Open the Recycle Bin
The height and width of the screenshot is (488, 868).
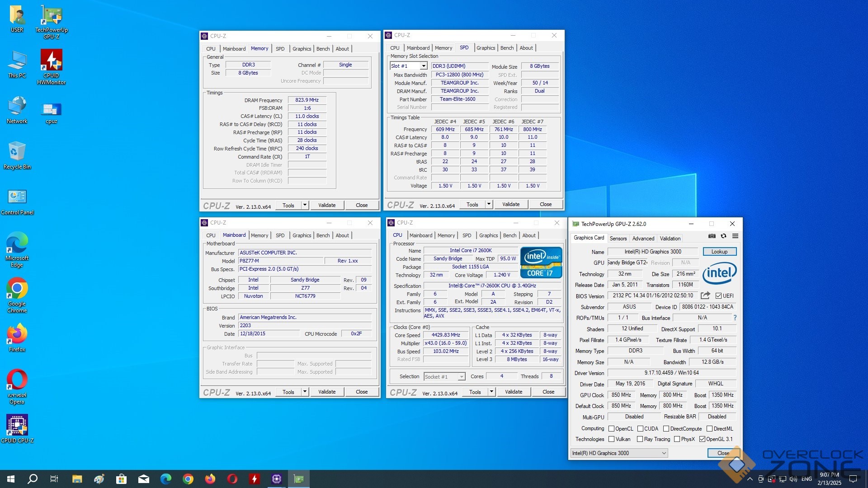pyautogui.click(x=17, y=156)
